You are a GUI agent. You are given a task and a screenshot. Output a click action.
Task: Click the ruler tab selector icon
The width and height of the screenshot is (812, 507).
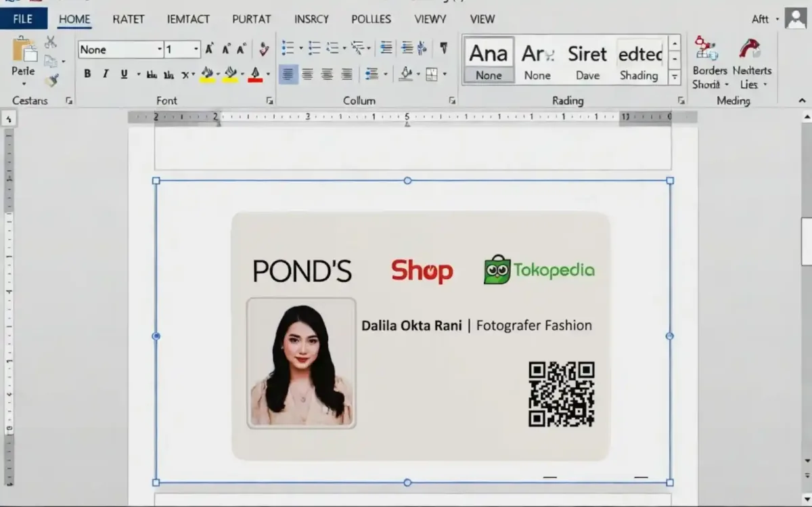click(9, 119)
